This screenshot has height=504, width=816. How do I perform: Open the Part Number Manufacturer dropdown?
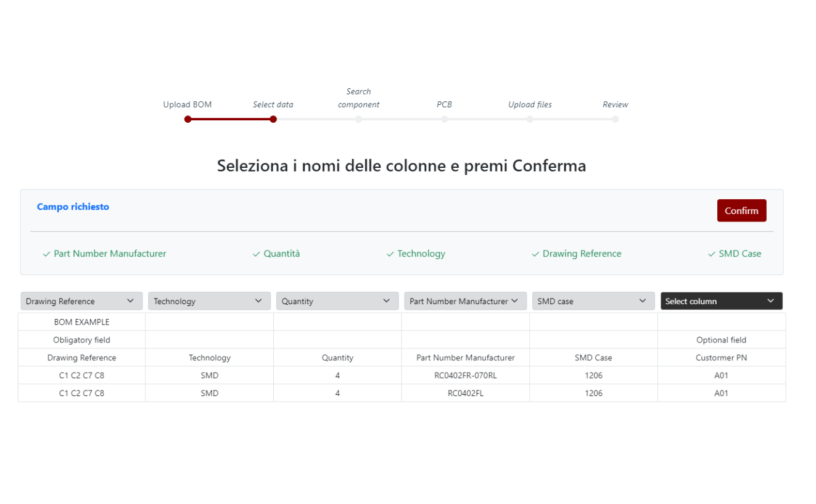[465, 301]
